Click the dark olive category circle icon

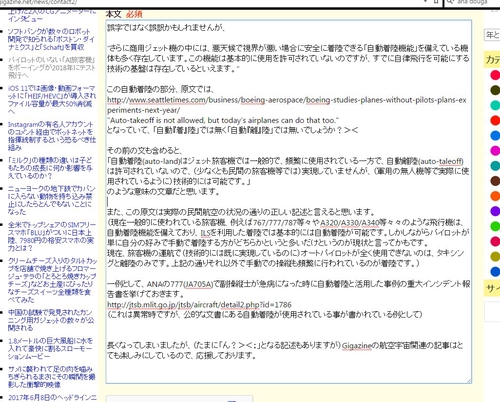pos(495,90)
